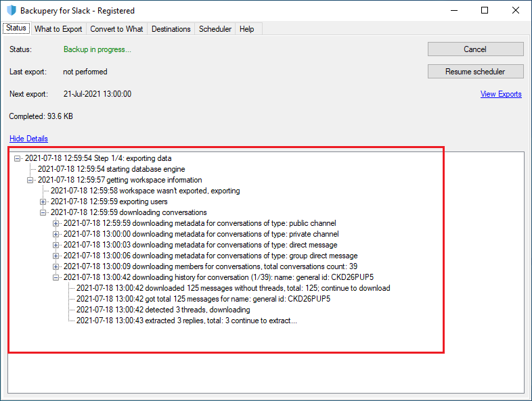
Task: Open the Scheduler tab
Action: point(215,29)
